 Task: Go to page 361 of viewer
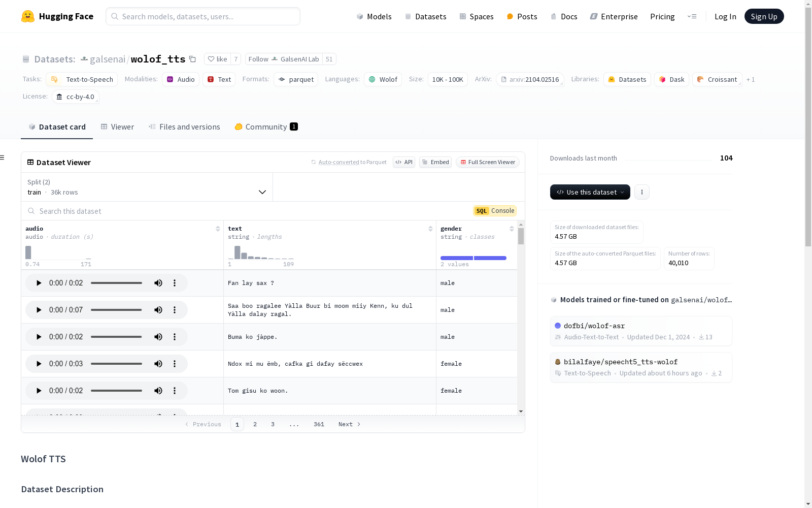tap(319, 424)
